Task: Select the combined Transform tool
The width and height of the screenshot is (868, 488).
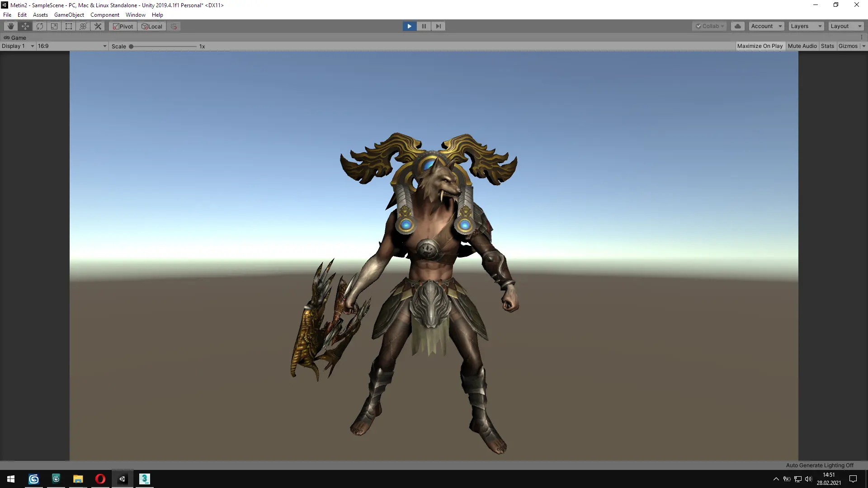Action: coord(83,26)
